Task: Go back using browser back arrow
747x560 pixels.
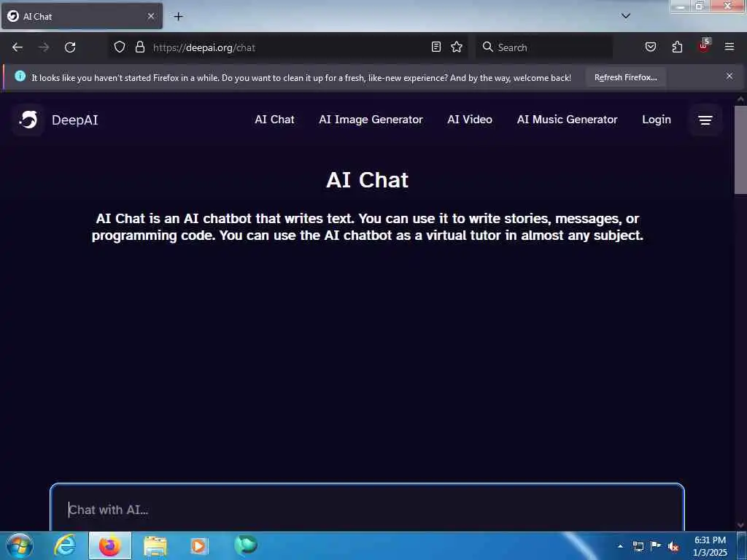Action: (18, 47)
